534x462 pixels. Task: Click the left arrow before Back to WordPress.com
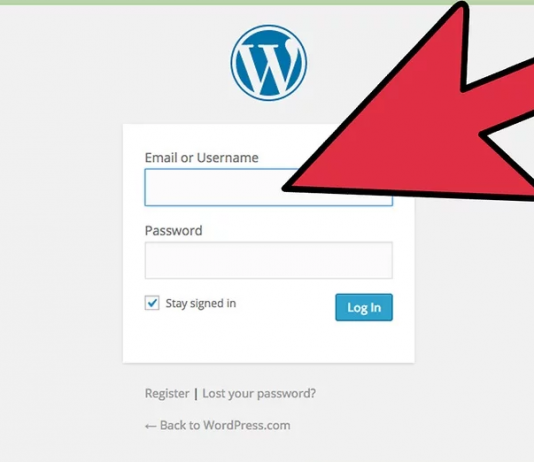[x=151, y=426]
